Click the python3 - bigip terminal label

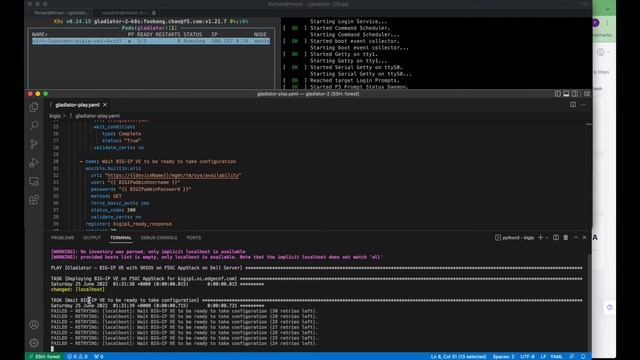point(515,238)
